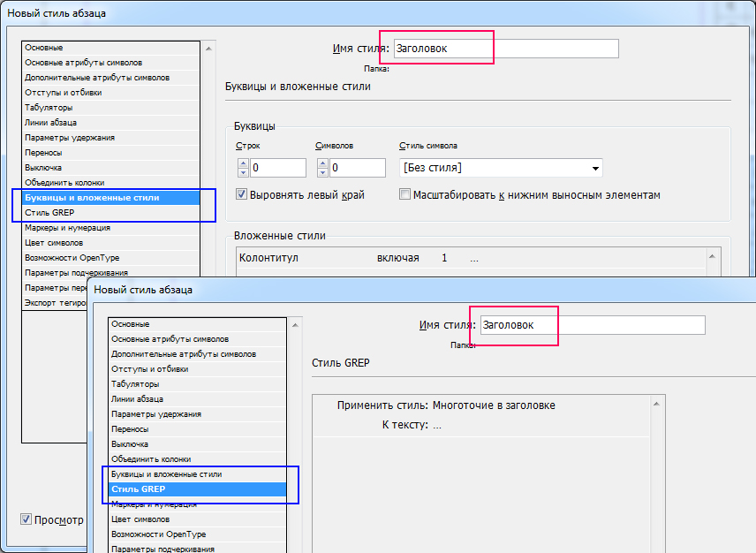Select 'Параметры подчеркивания' in back dialog list
The height and width of the screenshot is (553, 756).
tap(111, 272)
